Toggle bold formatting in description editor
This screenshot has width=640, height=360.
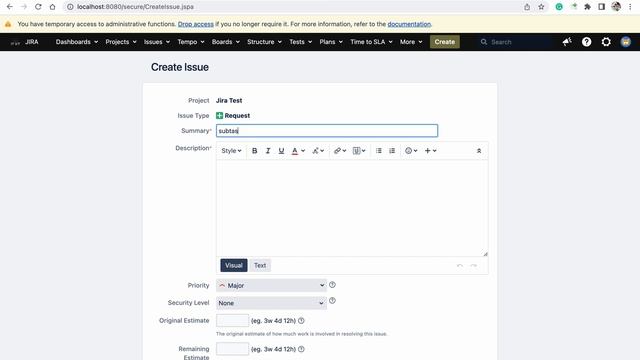[x=254, y=151]
